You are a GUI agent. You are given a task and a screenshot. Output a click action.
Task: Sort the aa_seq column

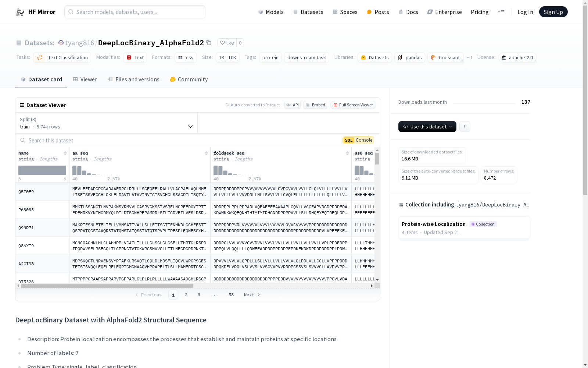[206, 153]
